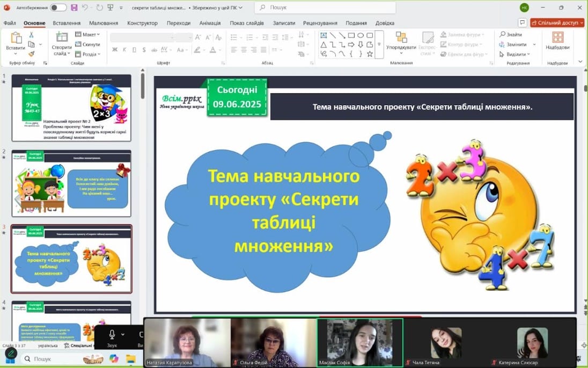Open the comments pane speech-bubble icon
Viewport: 588px width, 368px height.
pos(523,23)
